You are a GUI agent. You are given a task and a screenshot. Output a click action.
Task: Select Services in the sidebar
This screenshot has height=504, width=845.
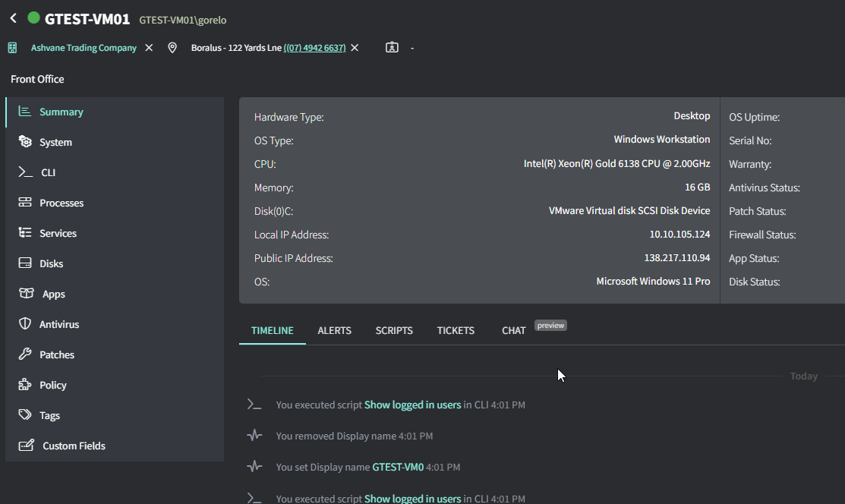[x=58, y=233]
